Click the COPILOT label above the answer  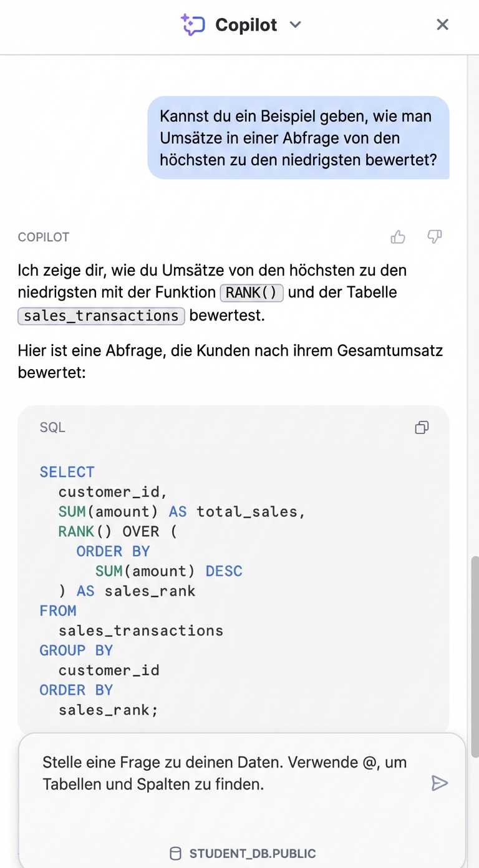pyautogui.click(x=43, y=237)
